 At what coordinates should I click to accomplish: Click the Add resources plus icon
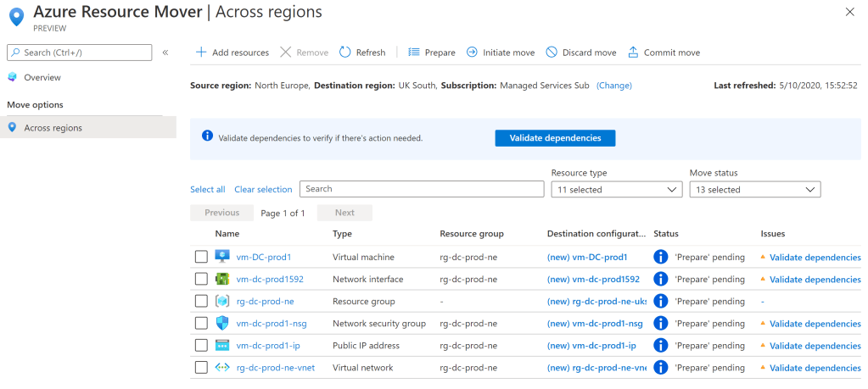[x=201, y=53]
